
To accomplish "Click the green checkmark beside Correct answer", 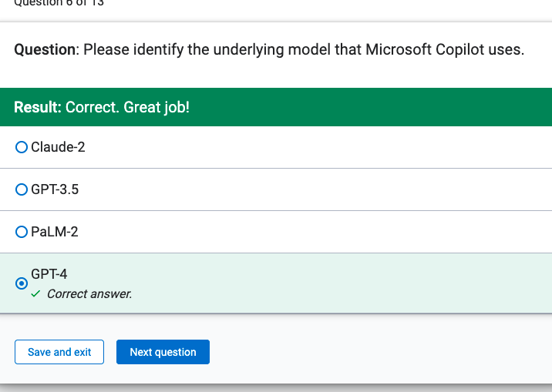I will pos(35,293).
